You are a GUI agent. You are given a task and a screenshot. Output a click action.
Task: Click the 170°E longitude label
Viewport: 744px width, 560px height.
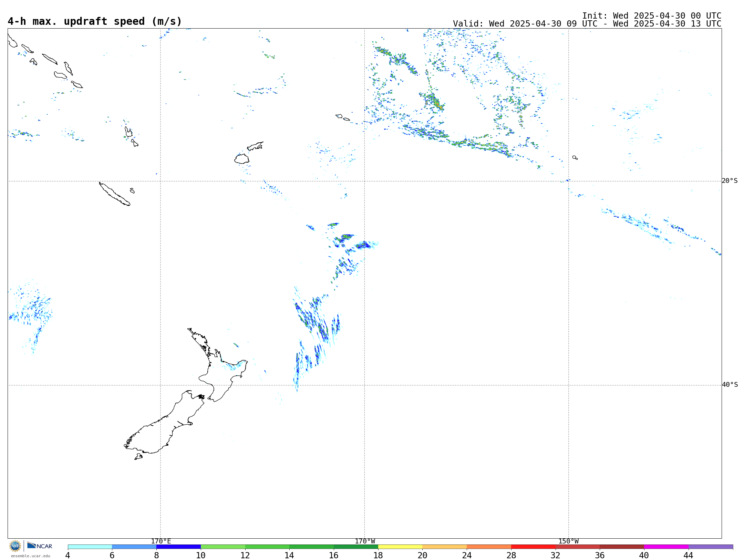tap(161, 541)
